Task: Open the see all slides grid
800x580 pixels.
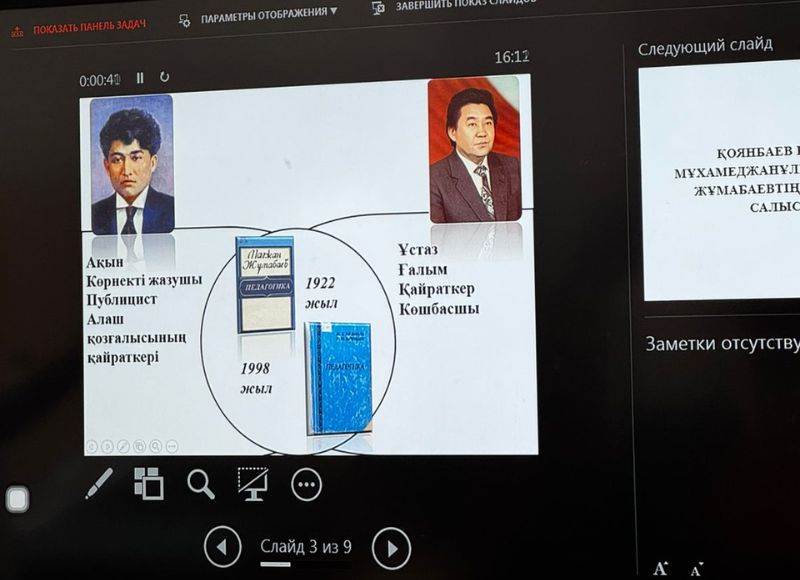Action: [x=149, y=483]
